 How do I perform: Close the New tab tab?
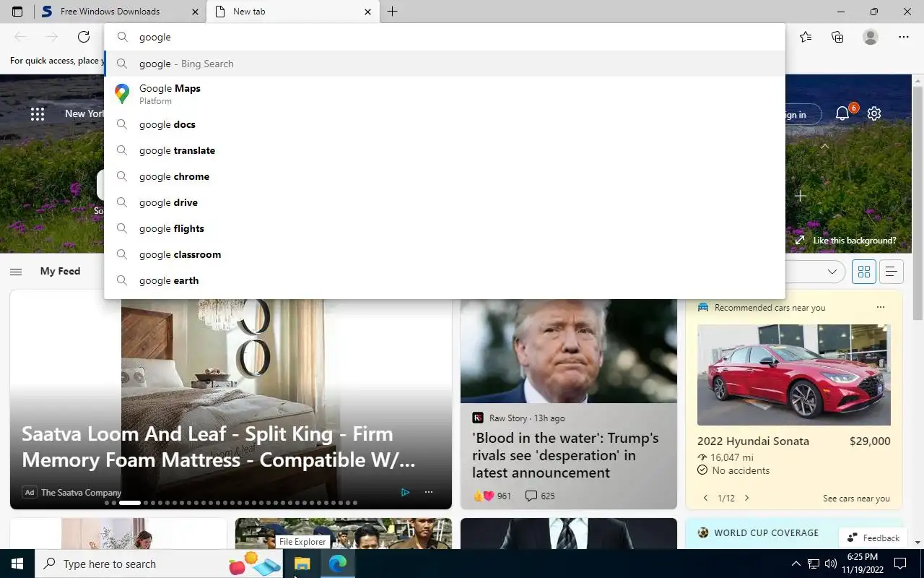(367, 12)
